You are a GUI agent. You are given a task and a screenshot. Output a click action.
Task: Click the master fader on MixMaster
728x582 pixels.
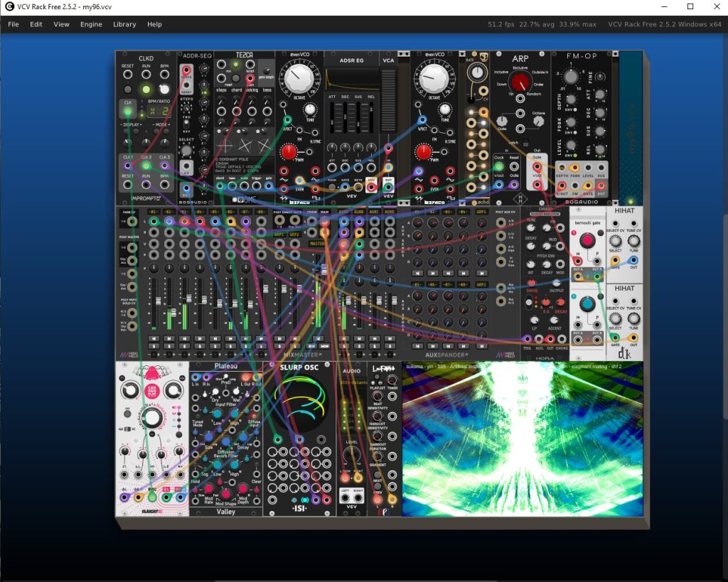point(324,269)
